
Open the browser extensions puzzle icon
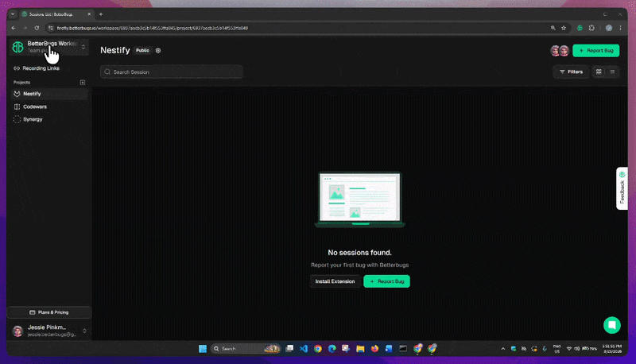tap(591, 28)
